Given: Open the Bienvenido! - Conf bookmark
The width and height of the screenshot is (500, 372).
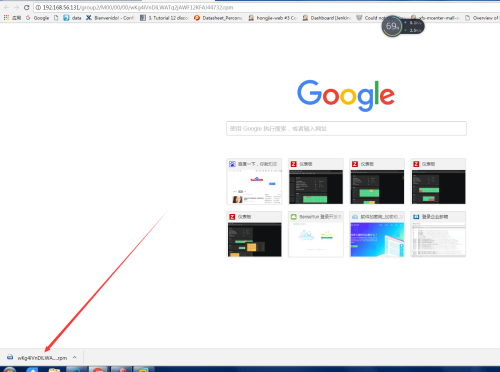Looking at the screenshot, I should (x=110, y=18).
